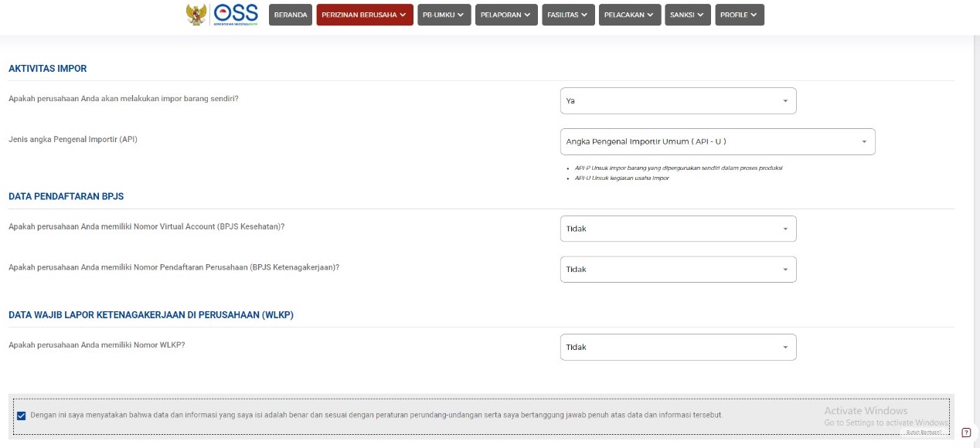Screen dimensions: 980x448
Task: Go to the Beranda menu
Action: click(x=291, y=15)
